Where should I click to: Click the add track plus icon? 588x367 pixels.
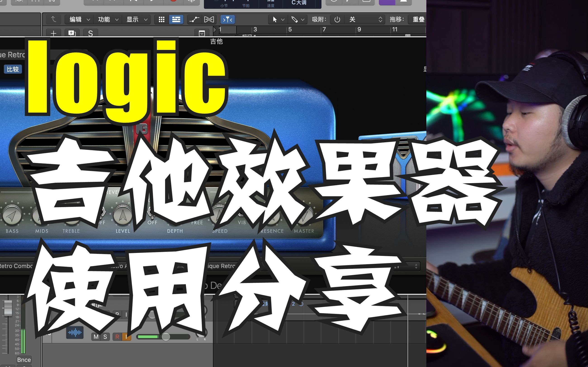point(53,33)
